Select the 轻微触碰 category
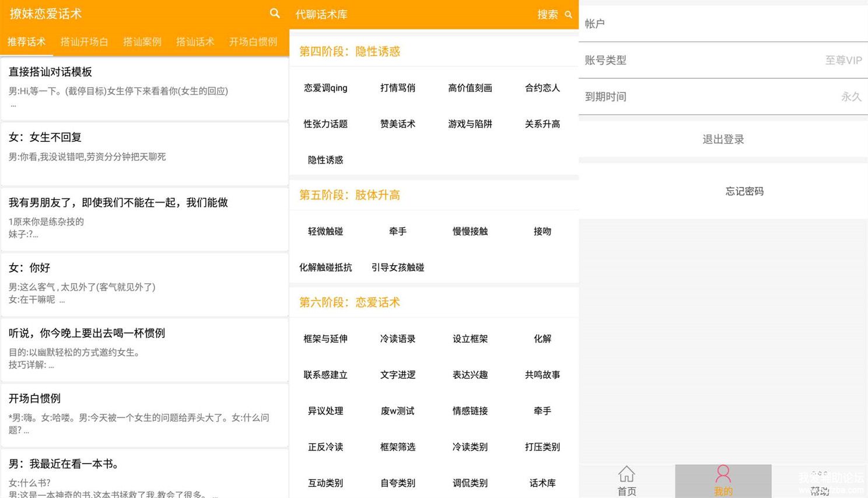Image resolution: width=868 pixels, height=498 pixels. [325, 231]
